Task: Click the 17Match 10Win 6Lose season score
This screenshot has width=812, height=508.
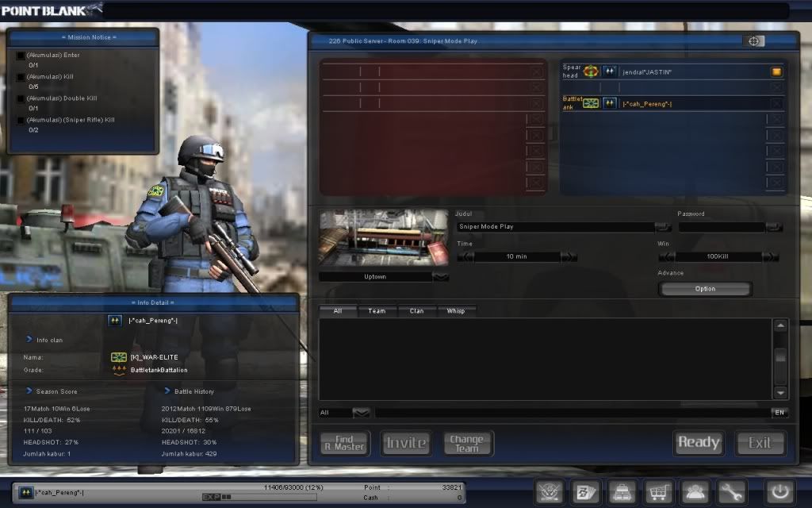Action: pyautogui.click(x=56, y=409)
